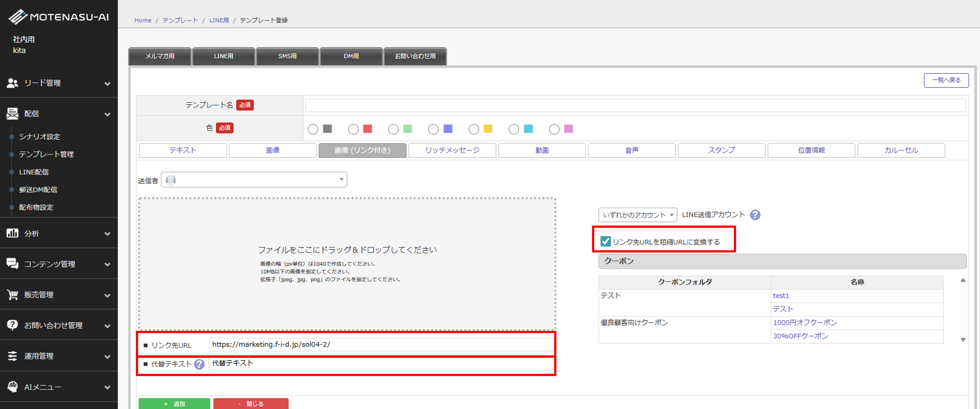
Task: Open the 1000円オフクーポン coupon link
Action: coord(805,323)
